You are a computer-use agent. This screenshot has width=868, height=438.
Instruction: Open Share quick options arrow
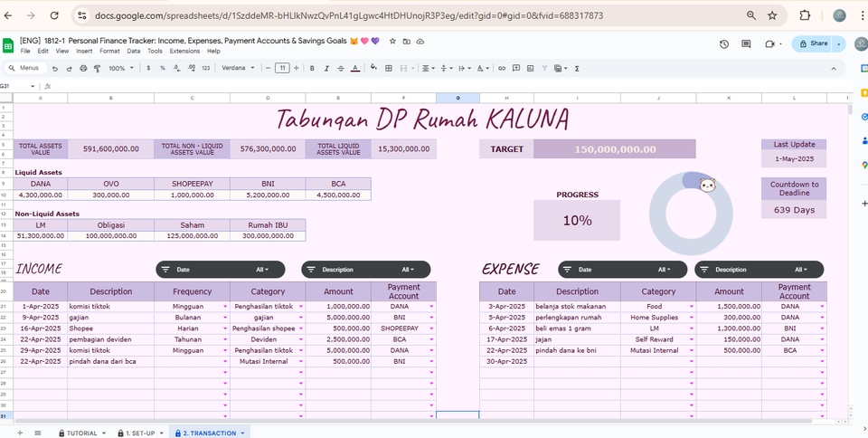[x=840, y=43]
